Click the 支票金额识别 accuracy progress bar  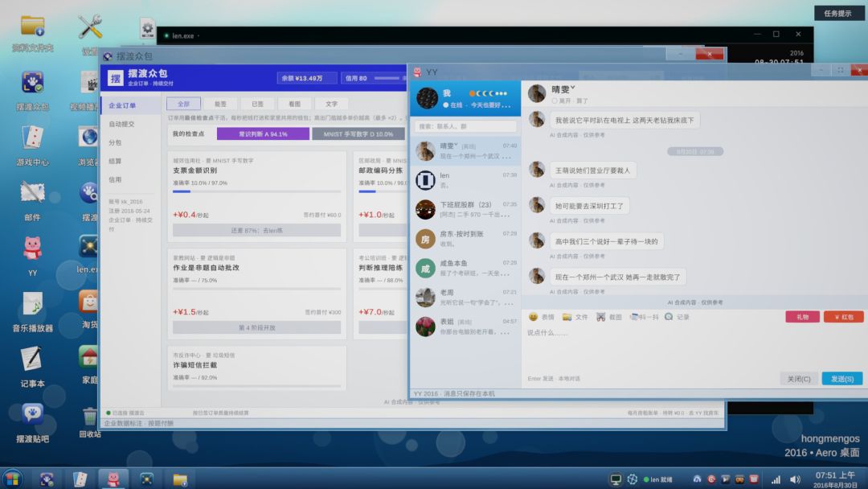click(257, 191)
